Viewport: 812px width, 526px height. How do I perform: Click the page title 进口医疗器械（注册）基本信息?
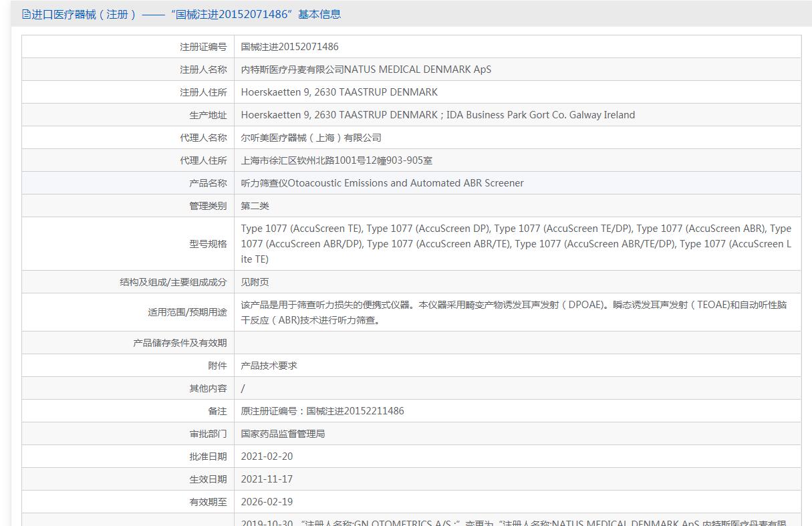point(186,14)
